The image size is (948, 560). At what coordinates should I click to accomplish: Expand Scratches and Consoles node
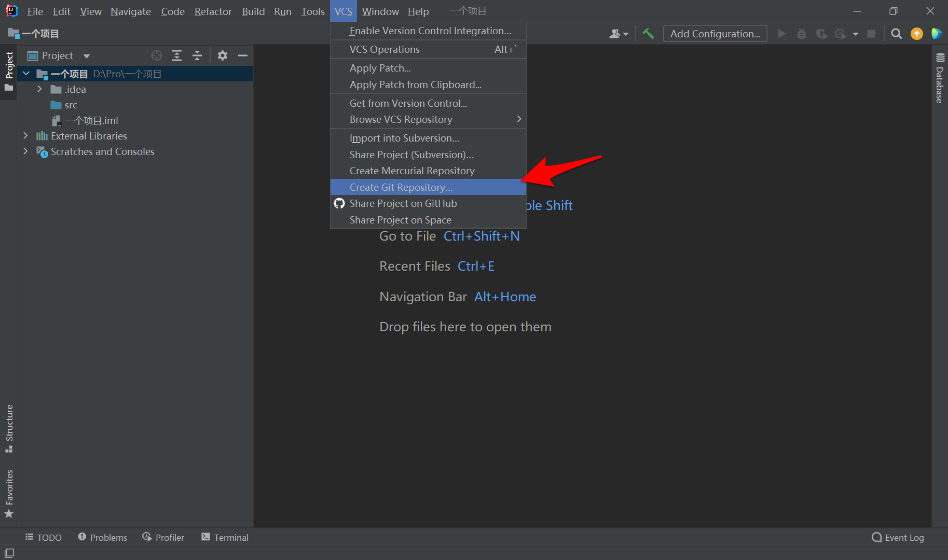(x=25, y=151)
